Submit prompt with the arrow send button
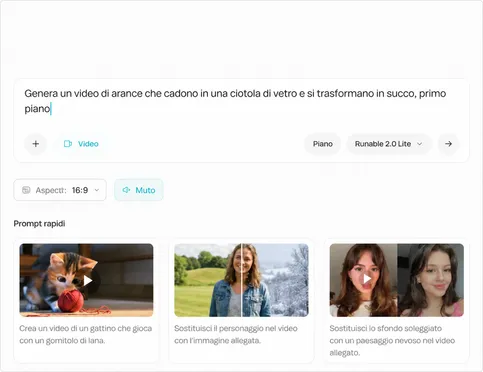Image resolution: width=483 pixels, height=372 pixels. (x=448, y=144)
